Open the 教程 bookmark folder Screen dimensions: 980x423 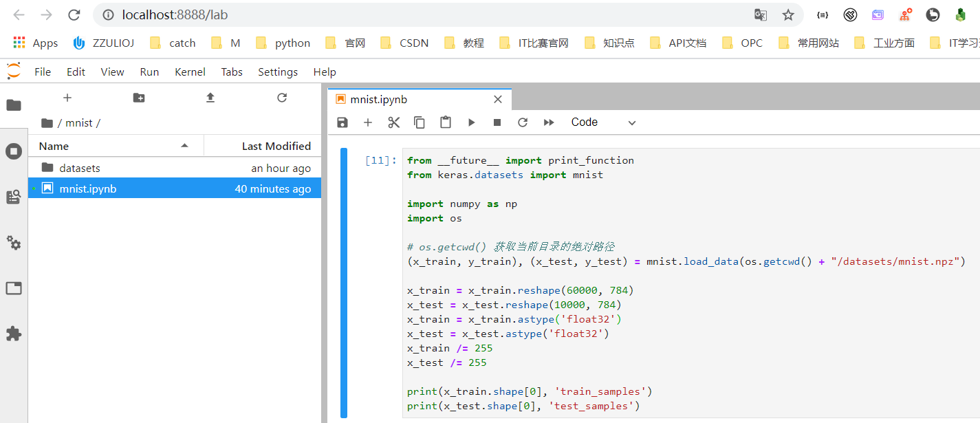(464, 43)
